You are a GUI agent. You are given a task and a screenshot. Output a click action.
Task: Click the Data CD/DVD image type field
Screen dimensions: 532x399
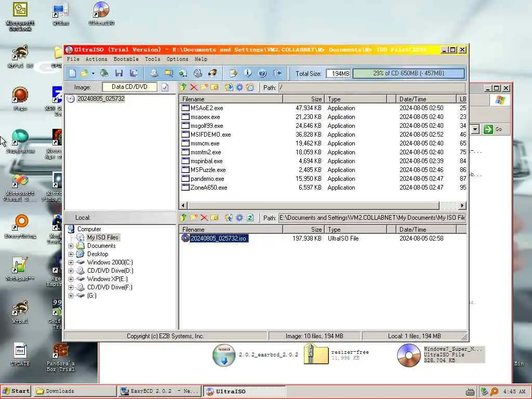[129, 87]
